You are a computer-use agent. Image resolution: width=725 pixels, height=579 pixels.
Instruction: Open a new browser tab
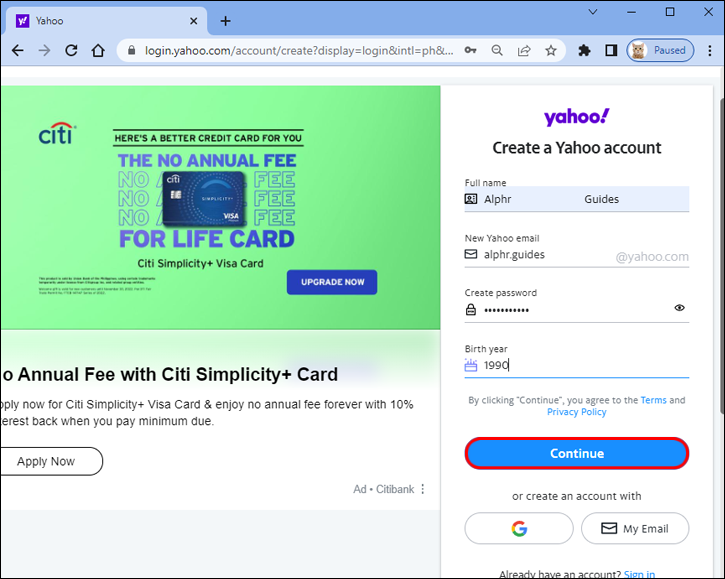click(x=226, y=21)
